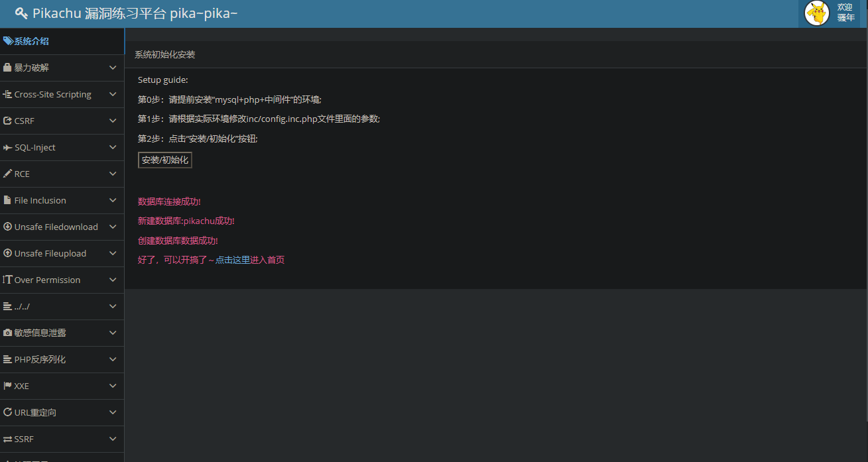Screen dimensions: 868x462
Task: Click the edit icon beside CSRF
Action: tap(7, 121)
